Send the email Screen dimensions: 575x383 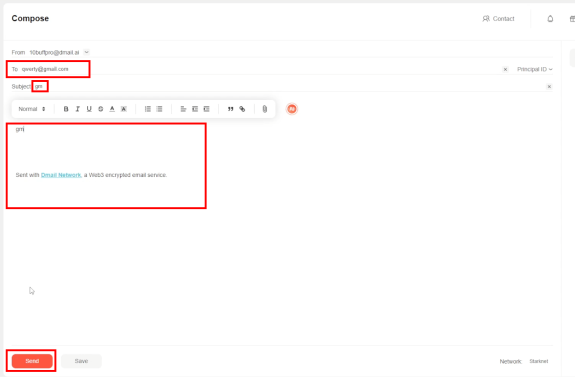tap(32, 361)
